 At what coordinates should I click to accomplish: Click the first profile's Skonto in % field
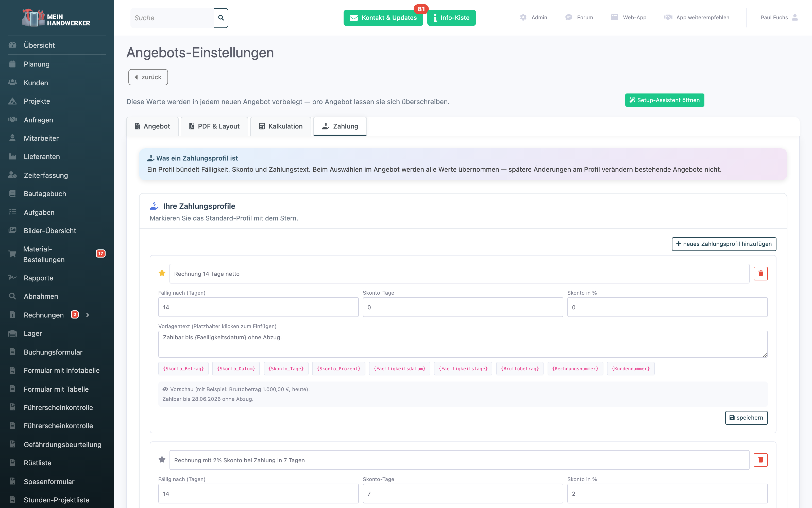667,307
